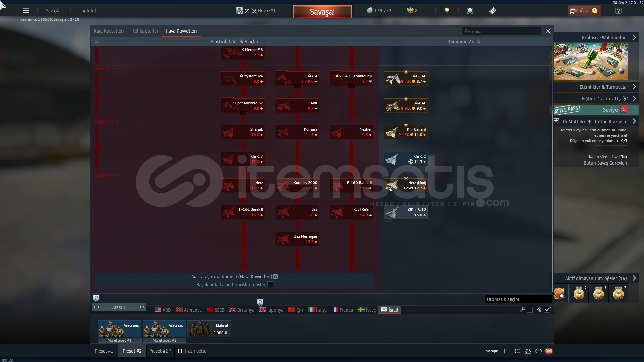Select the gold medal booster numbered 7
The image size is (644, 362).
(619, 294)
